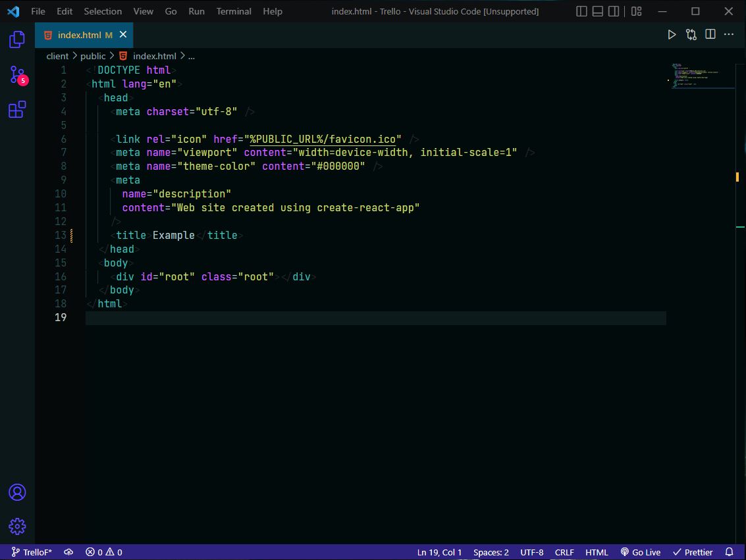Click the "#000000" theme-color value
Screen dimensions: 746x560
click(338, 166)
